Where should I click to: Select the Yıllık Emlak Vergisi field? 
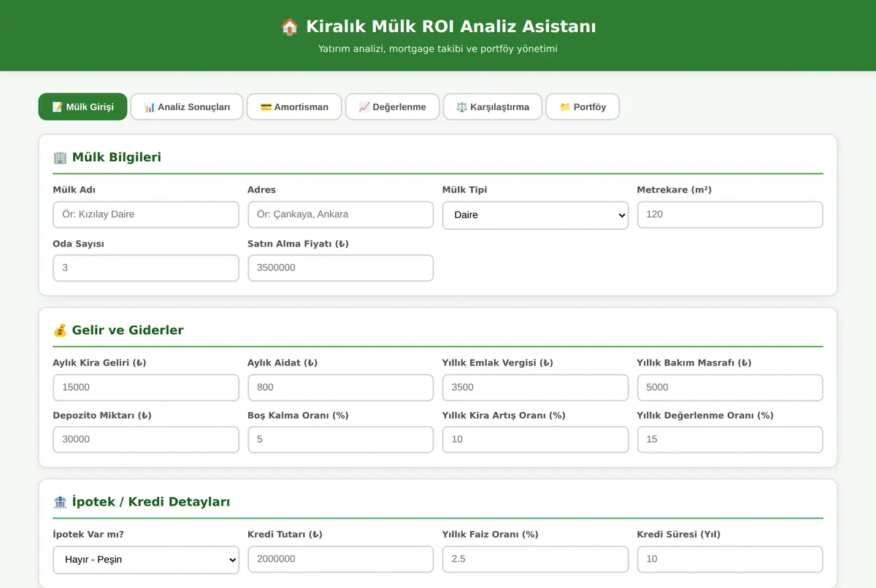tap(535, 387)
